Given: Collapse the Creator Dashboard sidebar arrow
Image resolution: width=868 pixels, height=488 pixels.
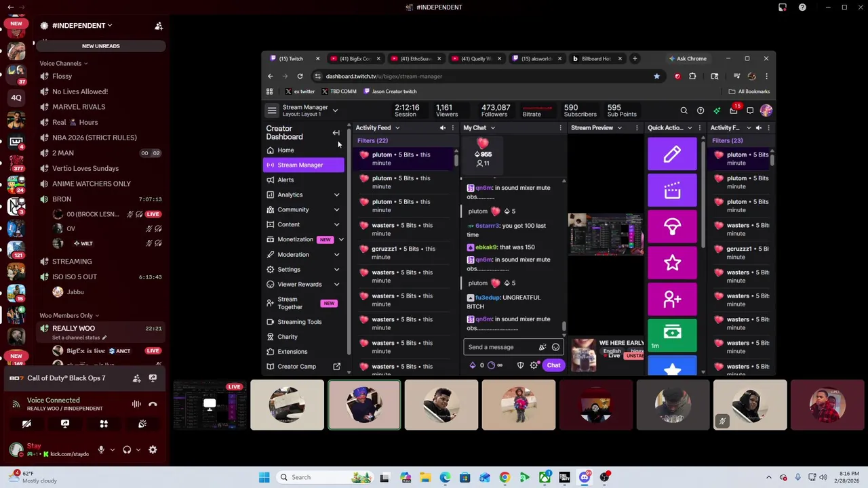Looking at the screenshot, I should coord(336,133).
